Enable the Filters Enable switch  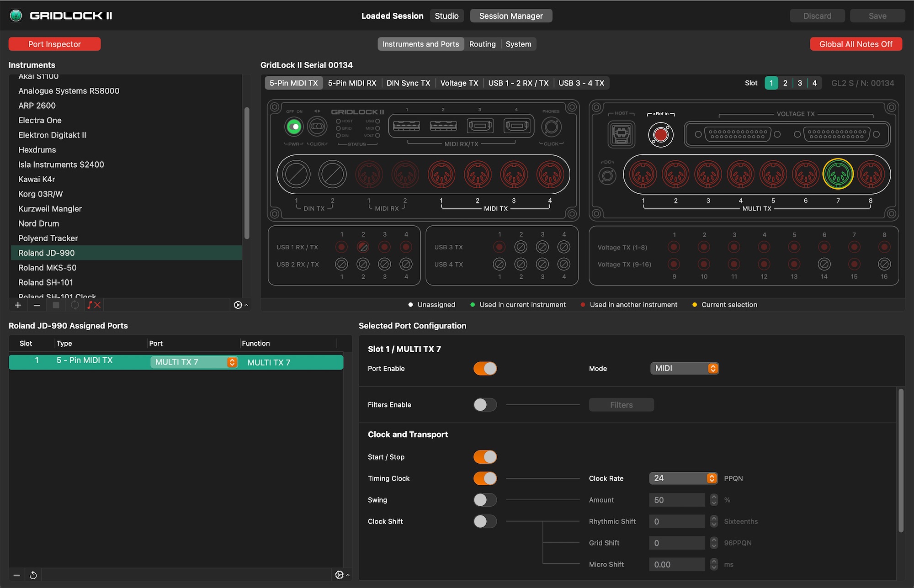tap(485, 405)
